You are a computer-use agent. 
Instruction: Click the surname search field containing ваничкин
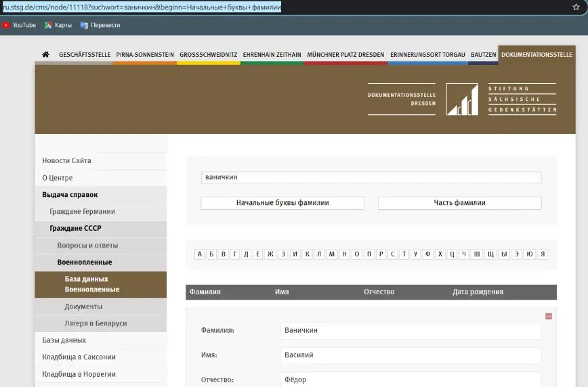point(371,177)
